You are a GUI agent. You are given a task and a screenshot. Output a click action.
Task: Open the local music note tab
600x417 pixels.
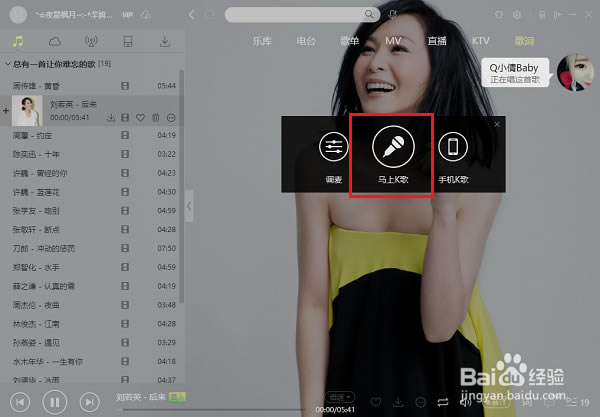[x=18, y=41]
